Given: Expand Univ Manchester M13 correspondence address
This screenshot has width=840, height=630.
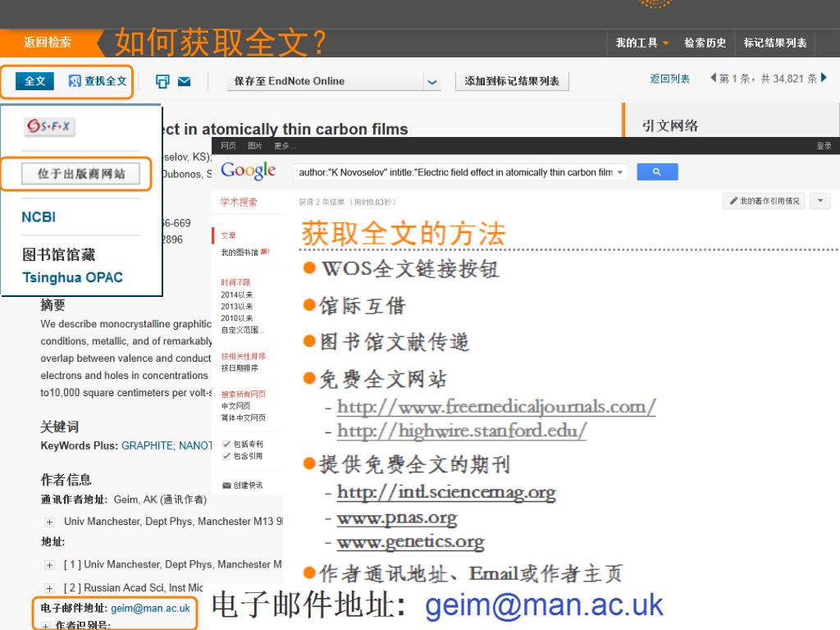Looking at the screenshot, I should point(49,522).
